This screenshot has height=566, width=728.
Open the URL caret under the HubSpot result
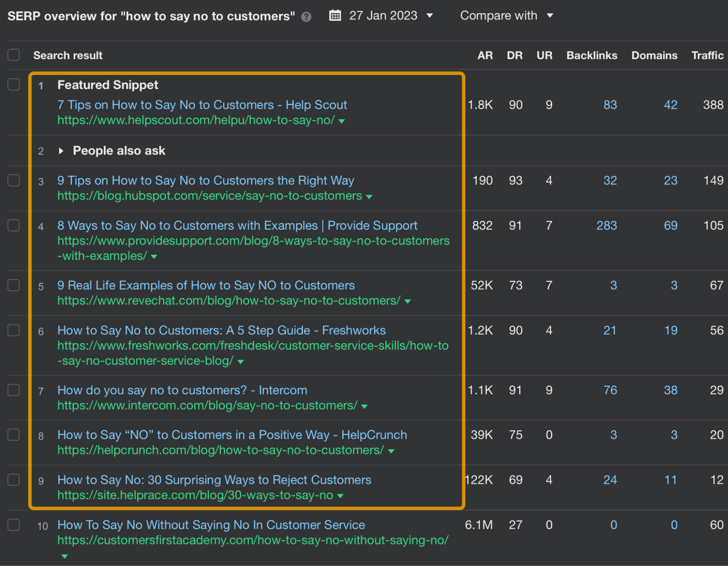pos(369,196)
